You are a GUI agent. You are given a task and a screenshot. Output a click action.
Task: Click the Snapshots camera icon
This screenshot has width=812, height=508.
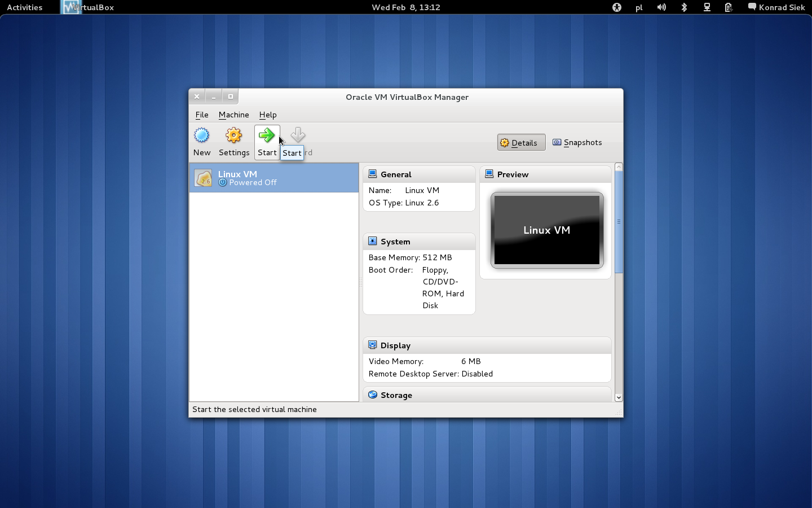click(x=557, y=142)
